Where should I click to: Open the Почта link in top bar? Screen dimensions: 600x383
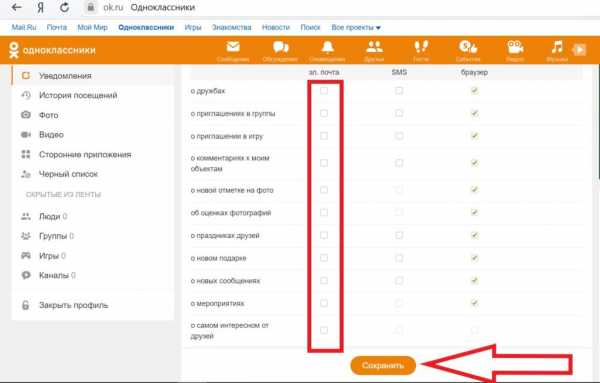[x=57, y=28]
